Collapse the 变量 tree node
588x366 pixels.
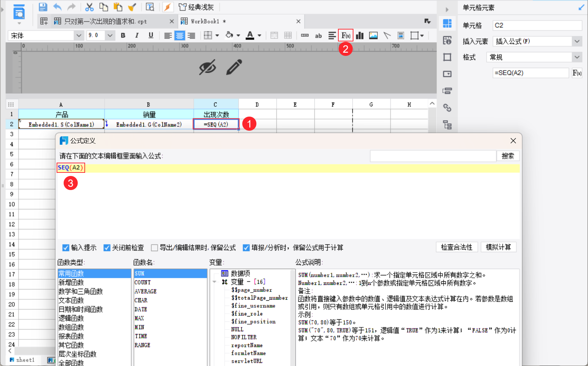coord(215,282)
